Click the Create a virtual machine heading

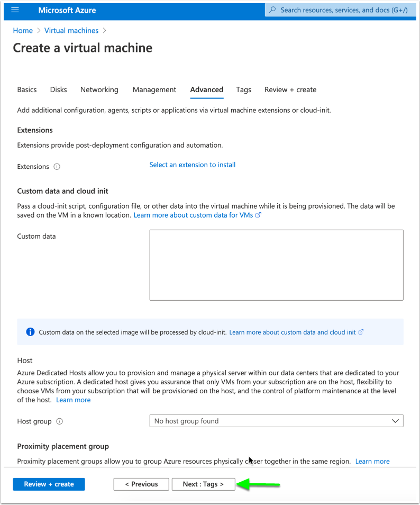point(83,48)
